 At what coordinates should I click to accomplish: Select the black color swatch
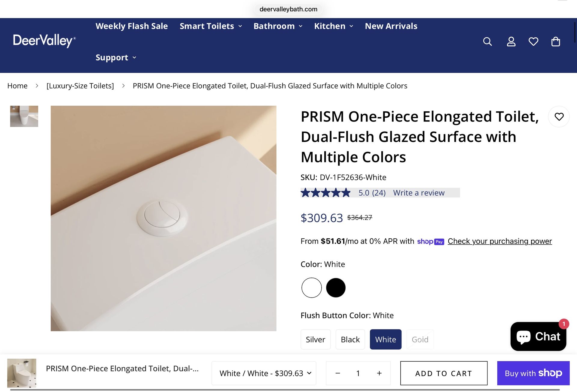point(336,288)
